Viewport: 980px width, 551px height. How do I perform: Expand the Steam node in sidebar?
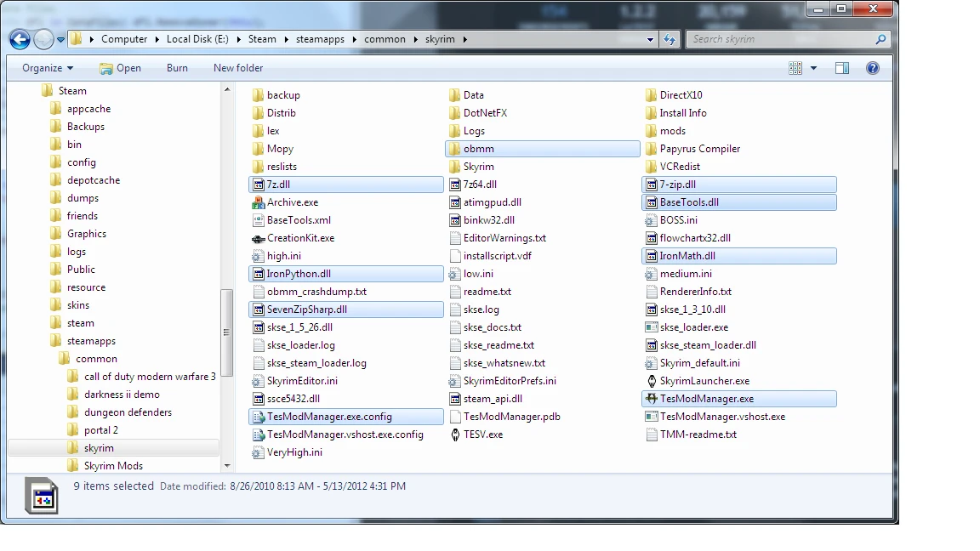40,90
